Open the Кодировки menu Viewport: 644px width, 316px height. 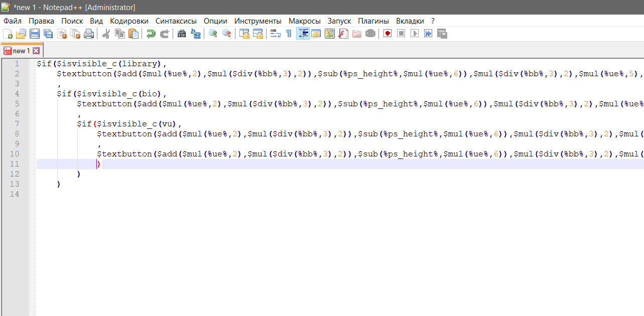point(129,21)
